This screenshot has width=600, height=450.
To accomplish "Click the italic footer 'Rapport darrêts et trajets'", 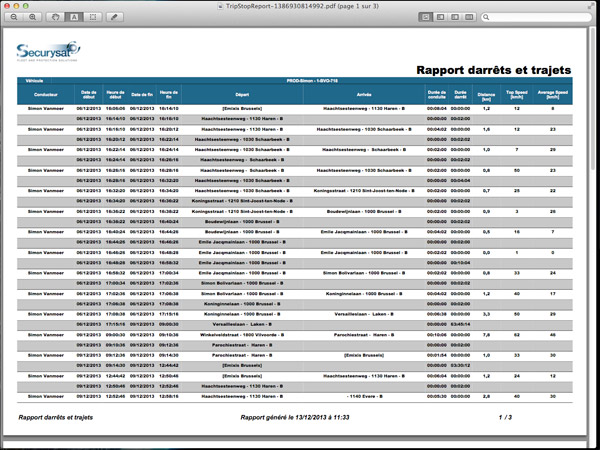I will click(55, 417).
